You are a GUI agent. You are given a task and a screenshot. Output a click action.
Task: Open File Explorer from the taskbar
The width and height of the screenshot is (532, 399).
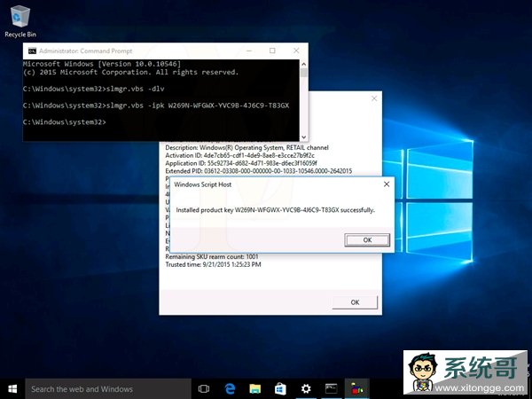[254, 389]
